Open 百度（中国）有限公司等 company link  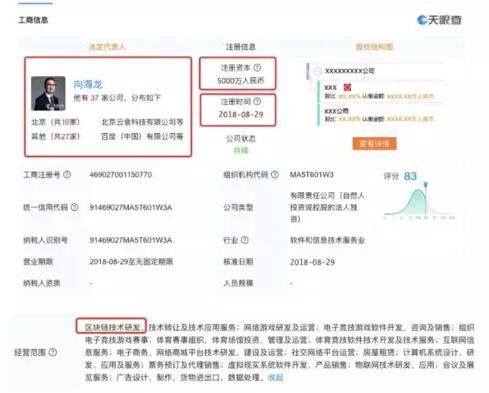point(142,136)
